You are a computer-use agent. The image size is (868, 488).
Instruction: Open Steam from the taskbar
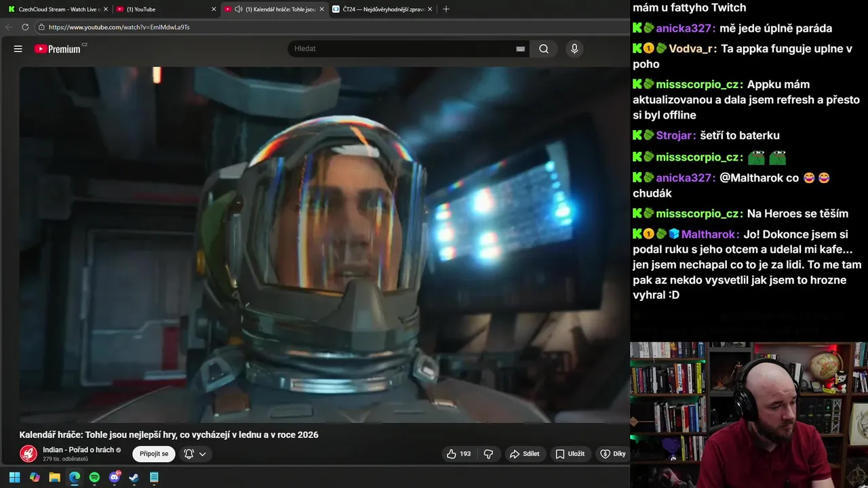(x=134, y=477)
